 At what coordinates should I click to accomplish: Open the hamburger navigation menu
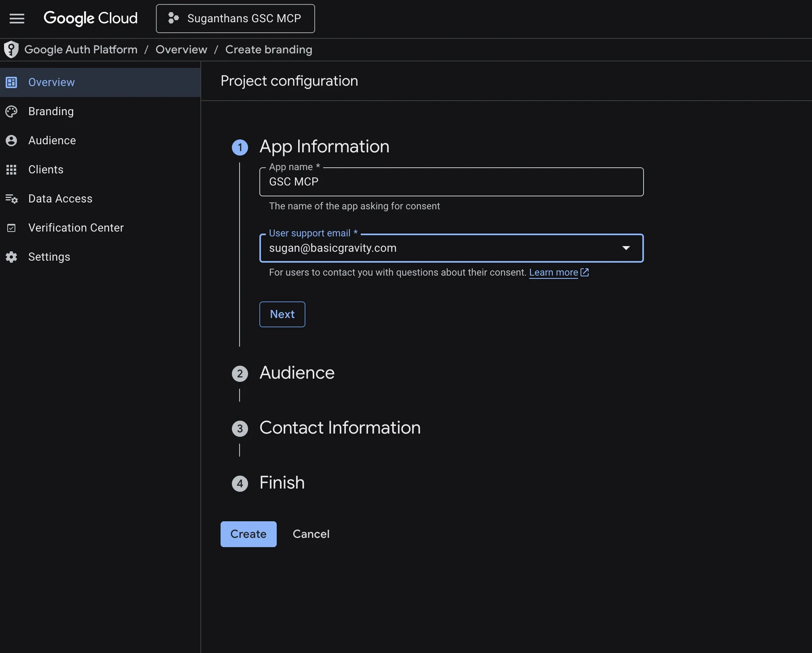point(17,19)
